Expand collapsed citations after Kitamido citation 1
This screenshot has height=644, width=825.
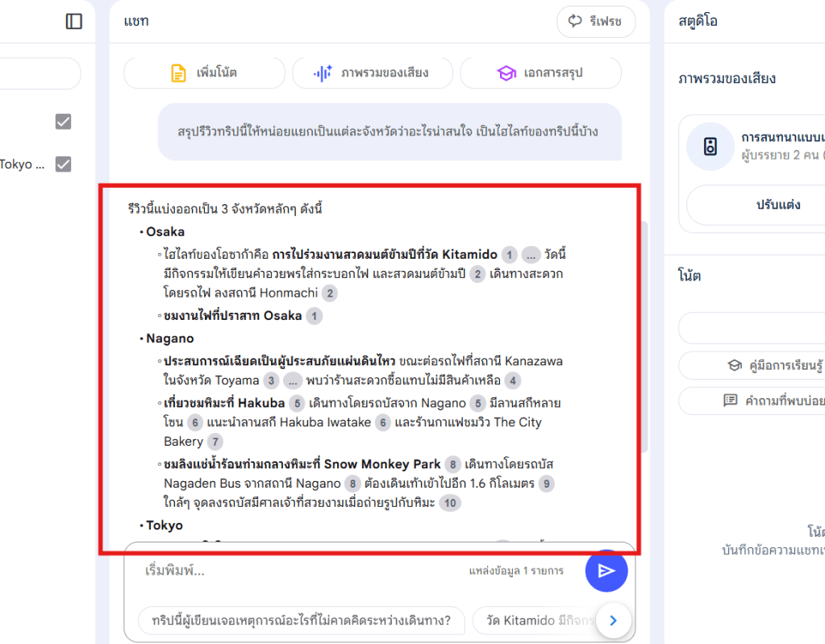click(x=530, y=256)
